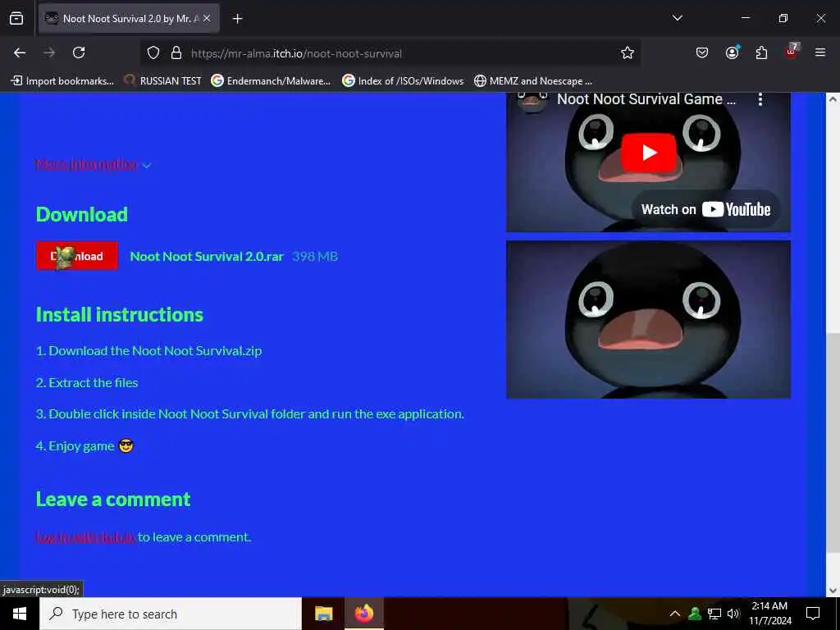Viewport: 840px width, 630px height.
Task: Open the tracking protection shield icon
Action: coord(153,53)
